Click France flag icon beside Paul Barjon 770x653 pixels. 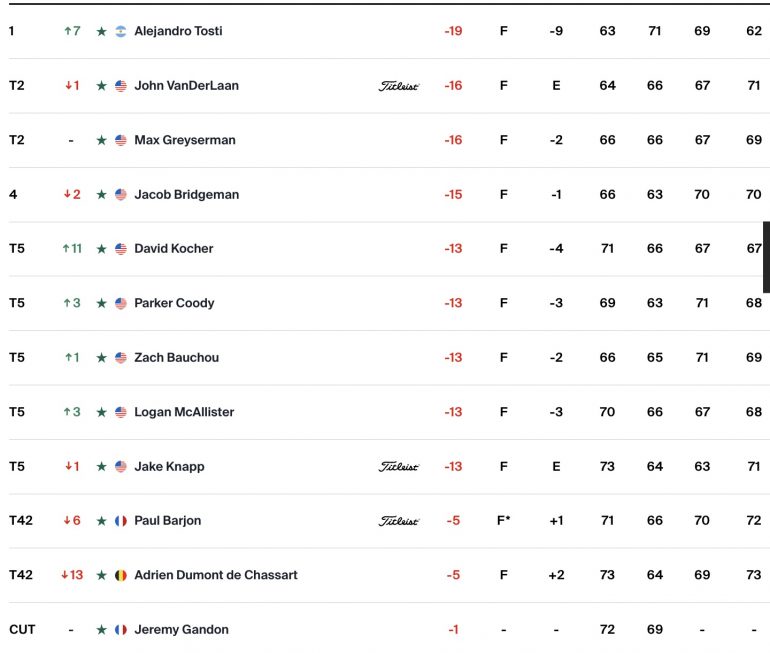pos(121,521)
